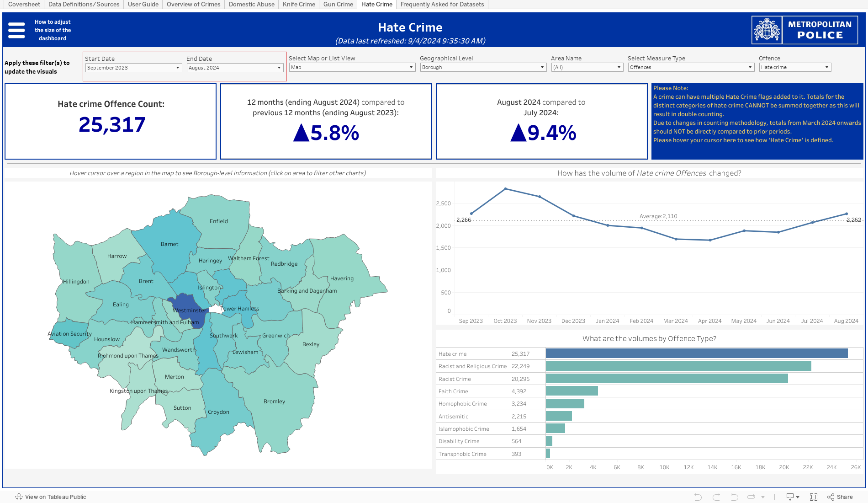Open the Area Name dropdown
This screenshot has width=868, height=503.
[587, 67]
